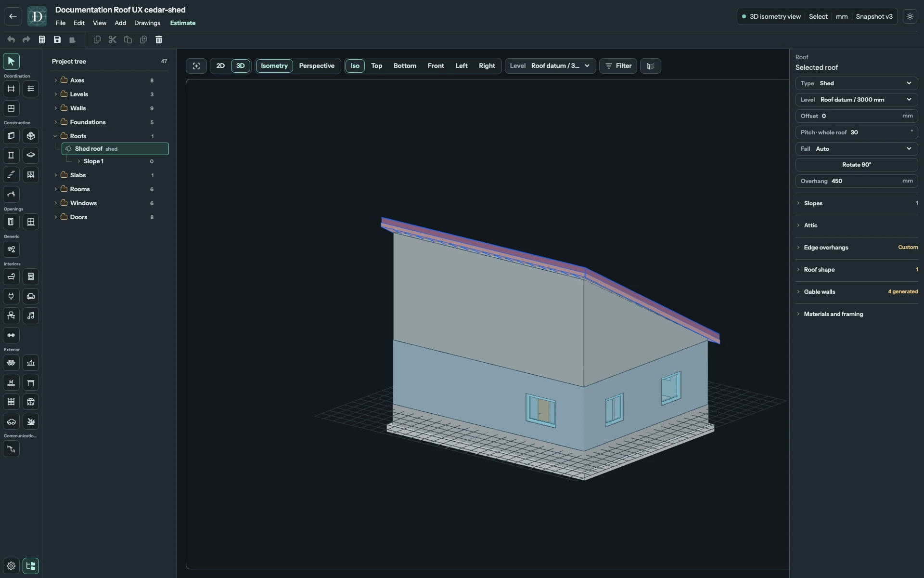
Task: Select the dumbbell fitness equipment tool
Action: (x=11, y=335)
